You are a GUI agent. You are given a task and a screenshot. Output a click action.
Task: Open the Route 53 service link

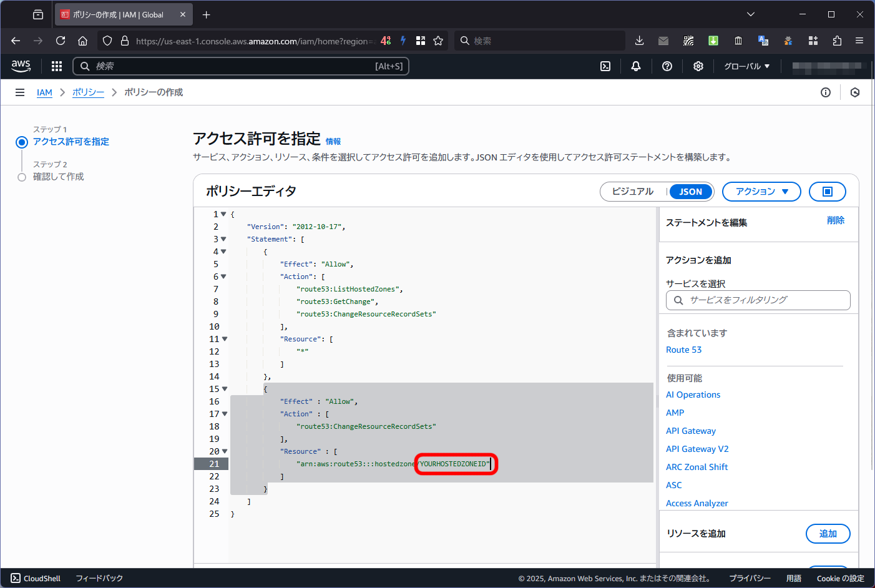pyautogui.click(x=683, y=350)
